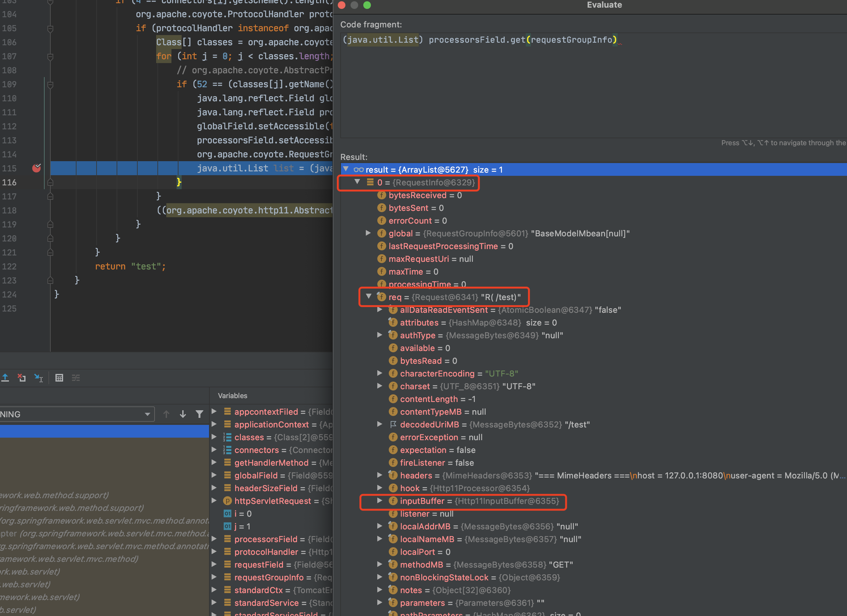Select the contentTypeMB = null row
The width and height of the screenshot is (847, 616).
coord(594,412)
